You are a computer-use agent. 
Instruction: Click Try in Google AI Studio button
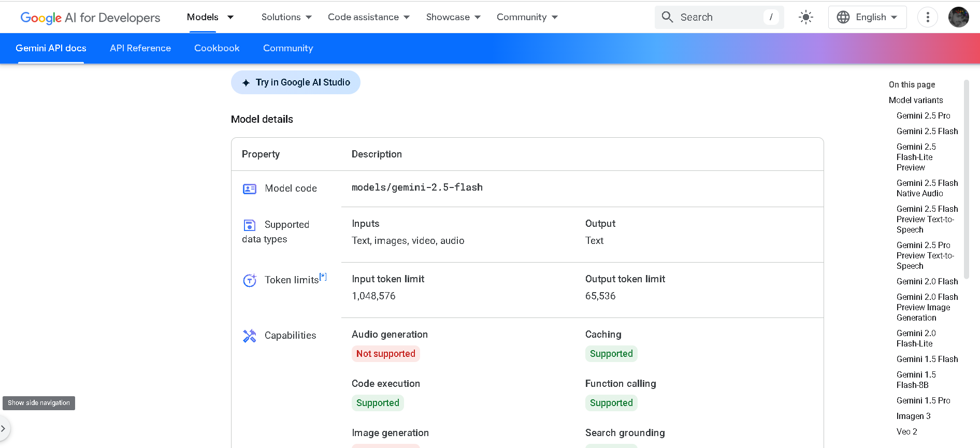click(296, 82)
